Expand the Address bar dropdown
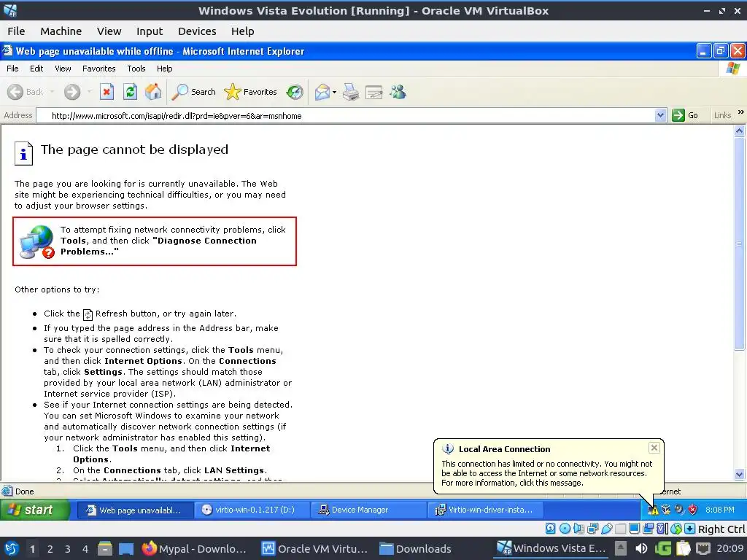This screenshot has height=560, width=747. click(660, 115)
